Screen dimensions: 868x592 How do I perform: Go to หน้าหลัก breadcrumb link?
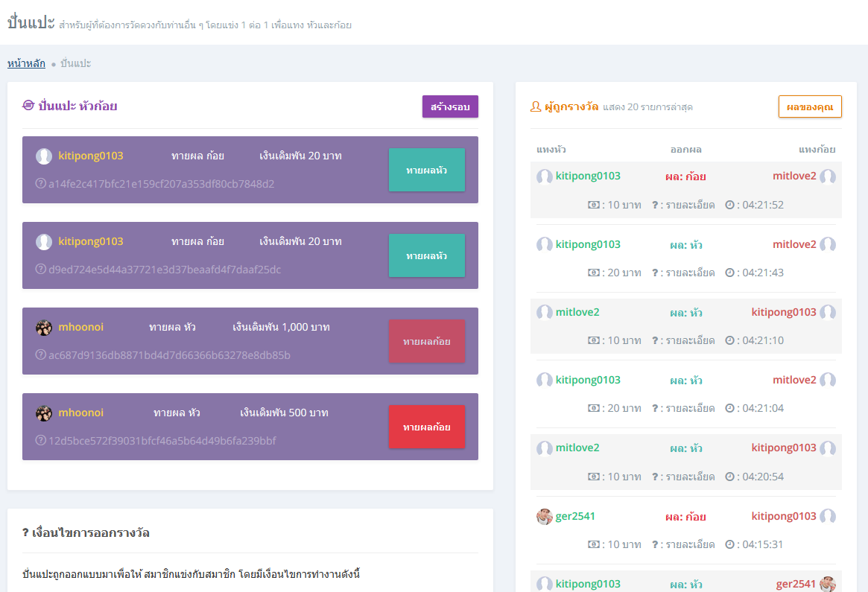click(x=26, y=64)
